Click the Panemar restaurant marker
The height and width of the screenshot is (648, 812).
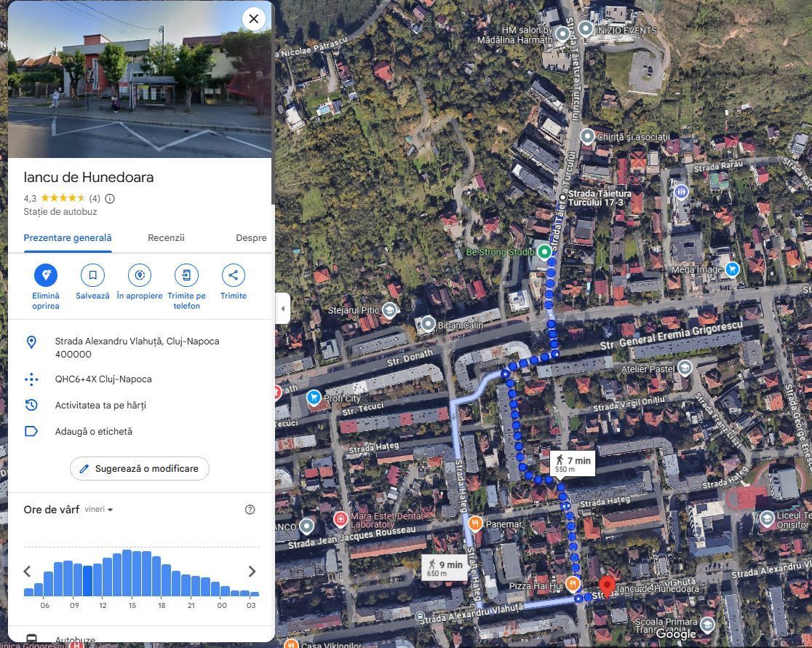[x=475, y=523]
